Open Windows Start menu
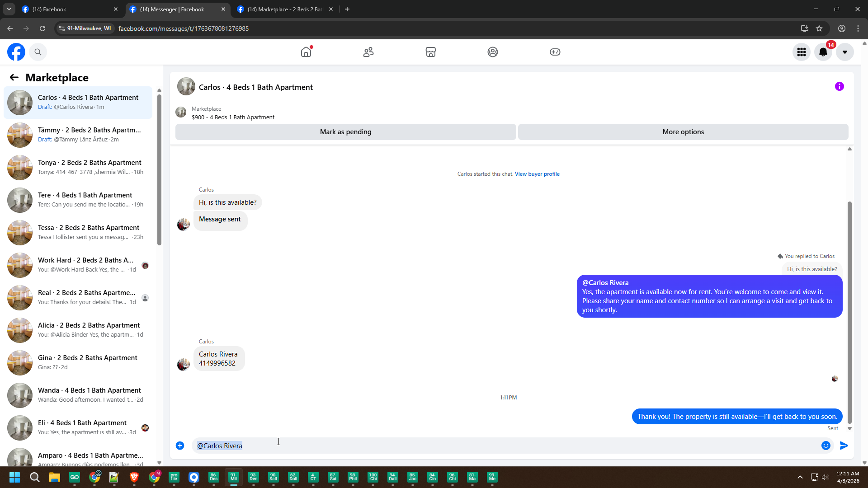 (x=14, y=477)
